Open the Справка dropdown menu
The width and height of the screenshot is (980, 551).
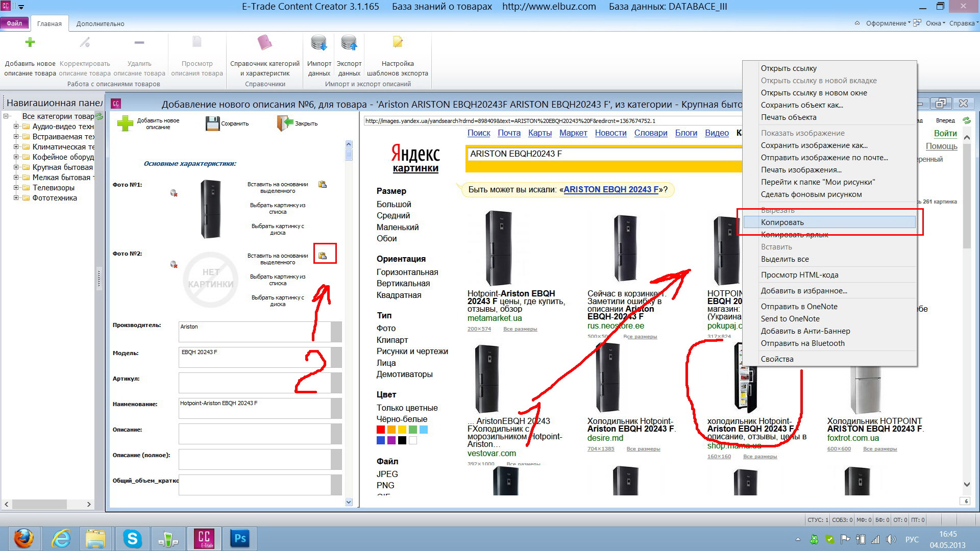(964, 23)
